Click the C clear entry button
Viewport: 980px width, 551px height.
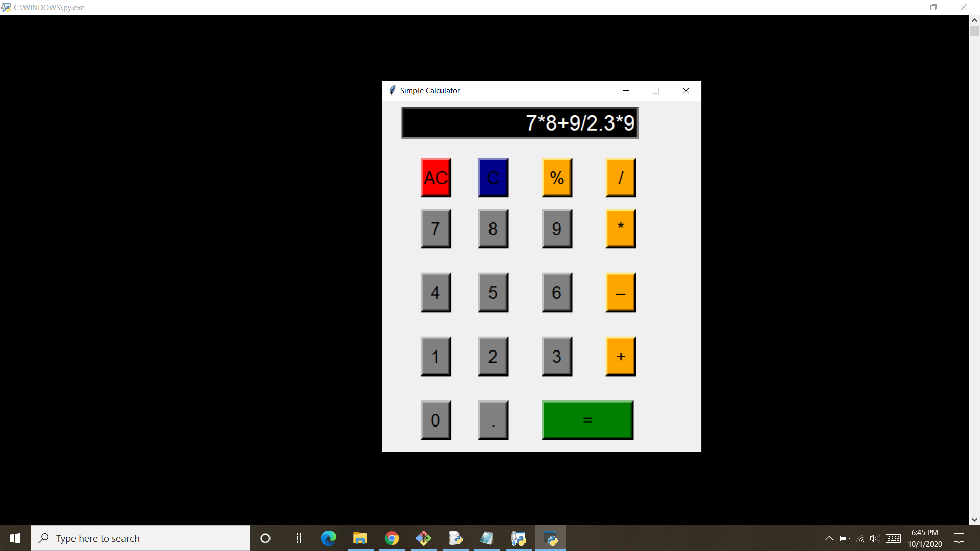(x=494, y=178)
